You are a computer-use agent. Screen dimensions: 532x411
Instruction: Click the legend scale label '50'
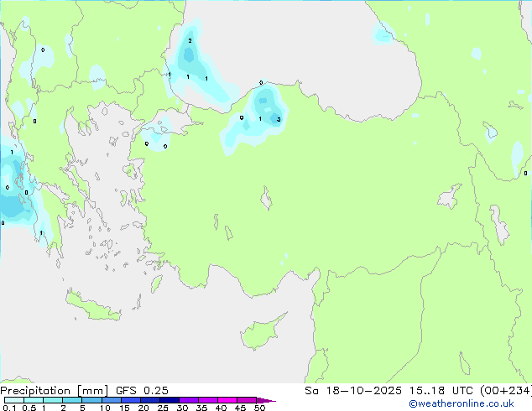[x=259, y=408]
